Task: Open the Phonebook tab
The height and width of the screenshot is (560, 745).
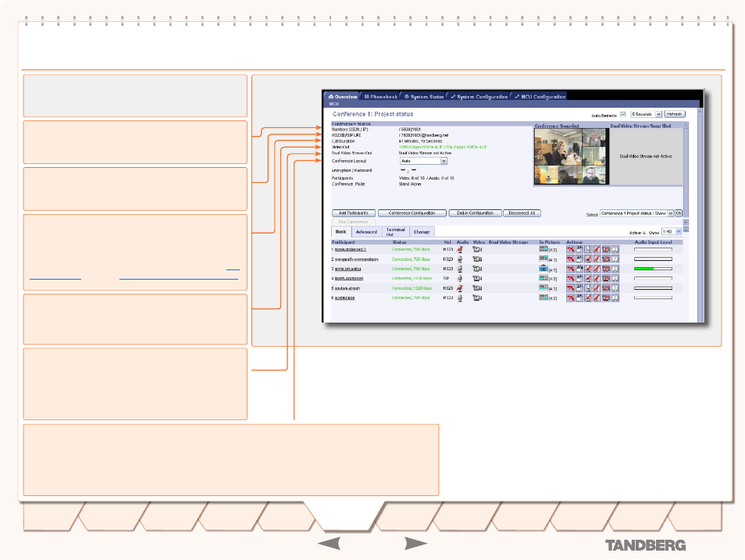Action: pos(380,97)
